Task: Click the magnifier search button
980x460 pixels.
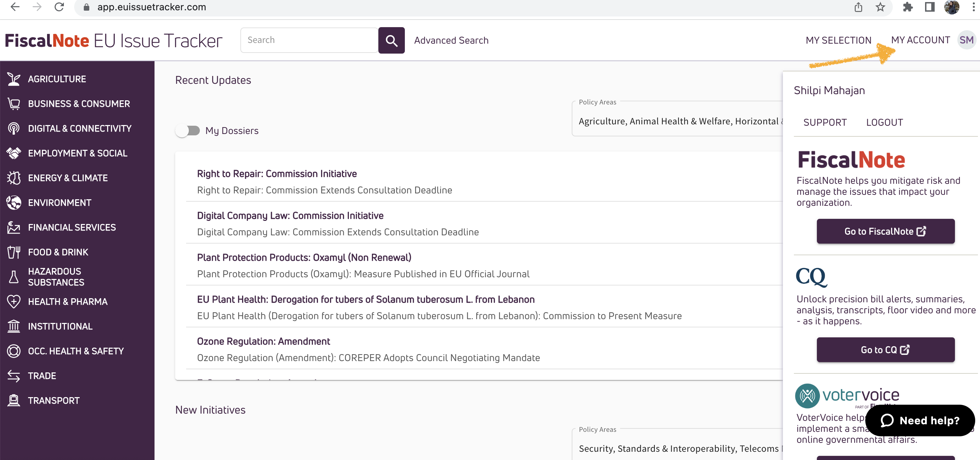Action: pos(391,40)
